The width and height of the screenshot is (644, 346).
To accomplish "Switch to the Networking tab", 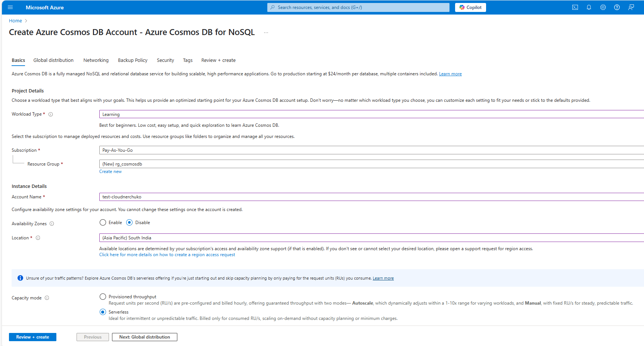I will pos(96,60).
